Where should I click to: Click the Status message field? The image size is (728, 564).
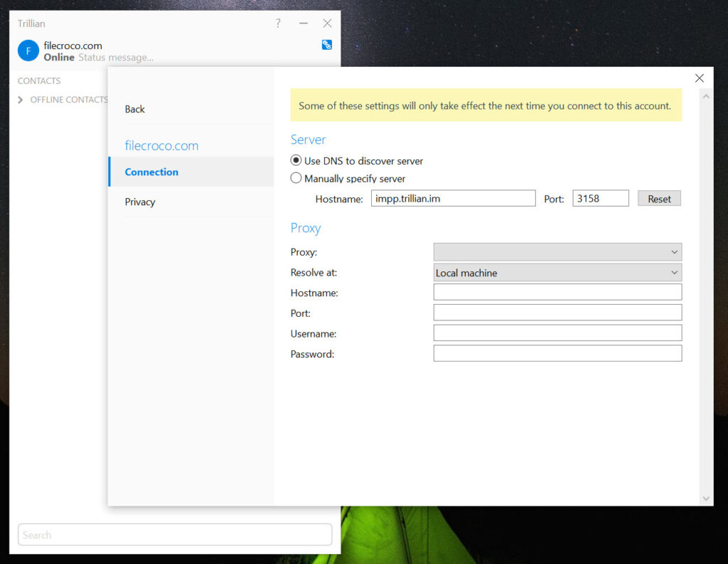pos(116,58)
